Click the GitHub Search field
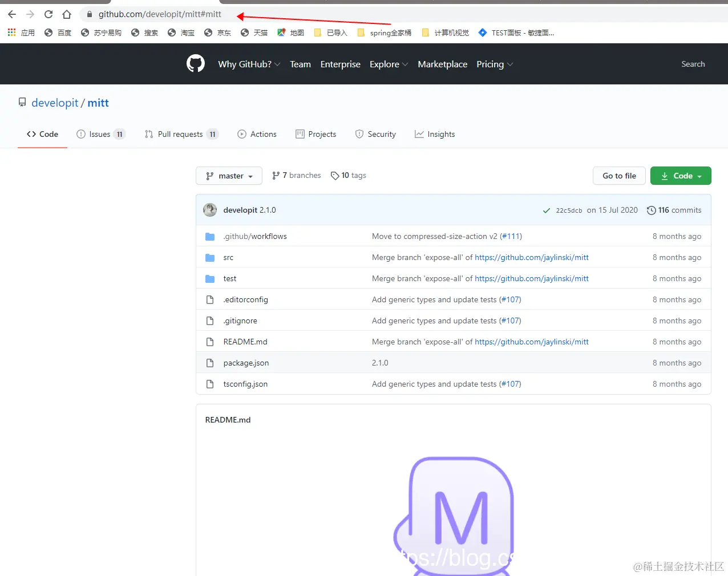This screenshot has height=576, width=728. click(693, 64)
